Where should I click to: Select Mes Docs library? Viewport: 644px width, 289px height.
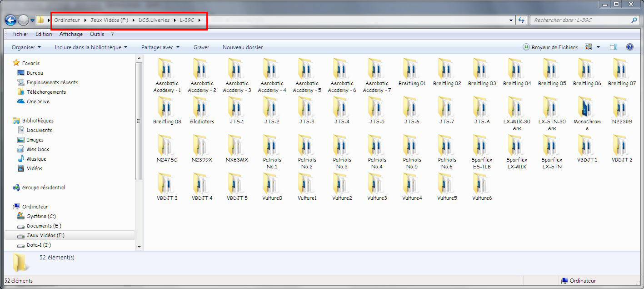click(x=38, y=149)
